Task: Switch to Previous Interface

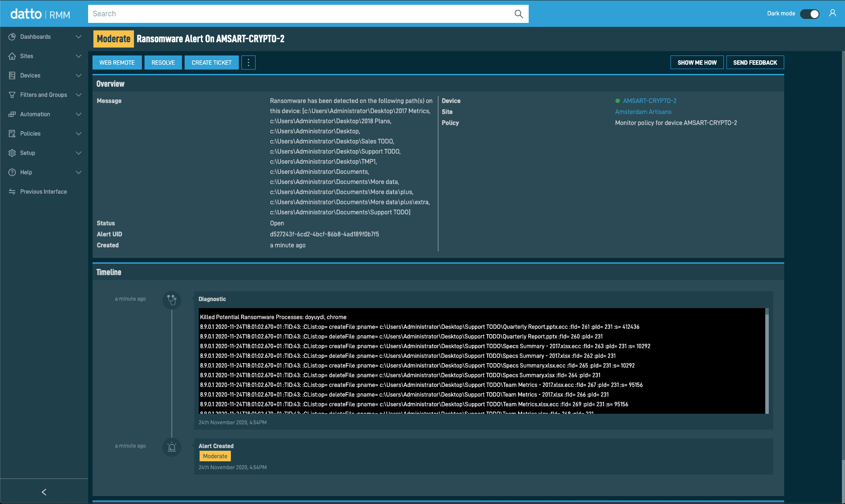Action: pyautogui.click(x=44, y=191)
